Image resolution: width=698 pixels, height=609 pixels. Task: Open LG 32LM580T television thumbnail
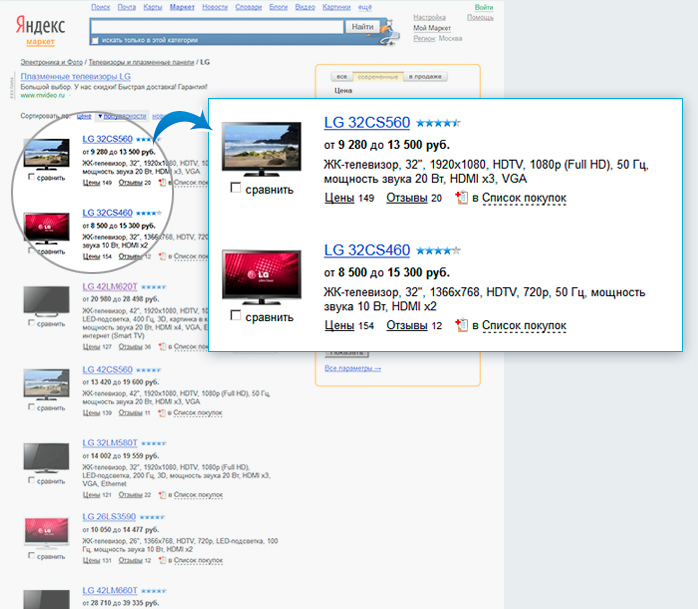(x=46, y=458)
